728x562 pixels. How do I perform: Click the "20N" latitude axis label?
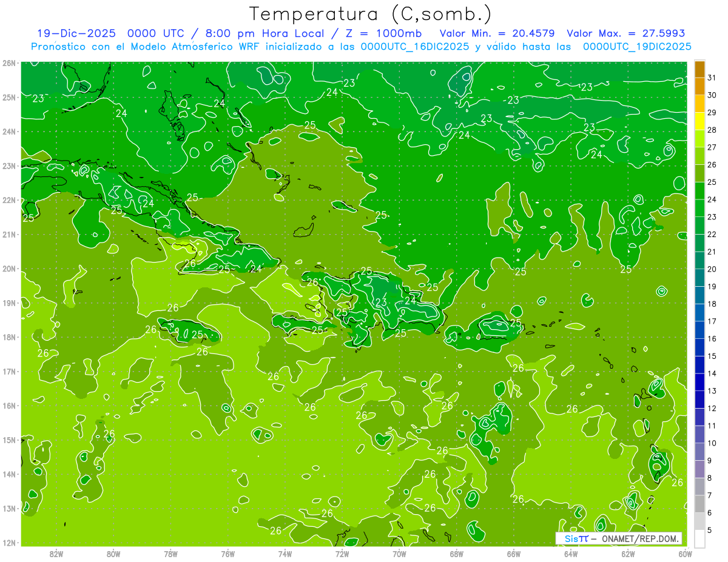(x=8, y=269)
